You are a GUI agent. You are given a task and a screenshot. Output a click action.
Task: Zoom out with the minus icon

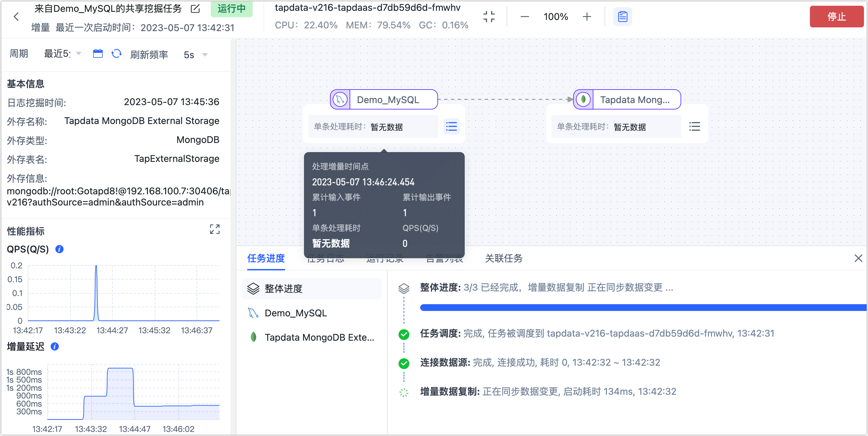pyautogui.click(x=525, y=17)
